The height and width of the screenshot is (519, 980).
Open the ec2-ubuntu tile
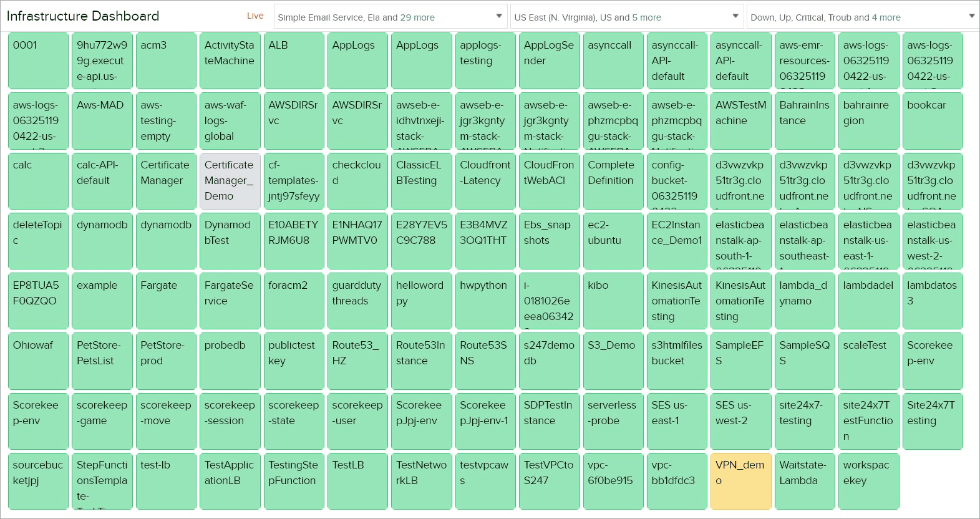pos(613,241)
